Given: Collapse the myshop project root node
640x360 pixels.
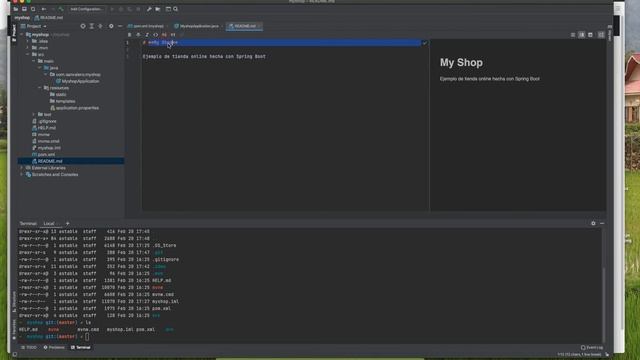Looking at the screenshot, I should (x=22, y=35).
